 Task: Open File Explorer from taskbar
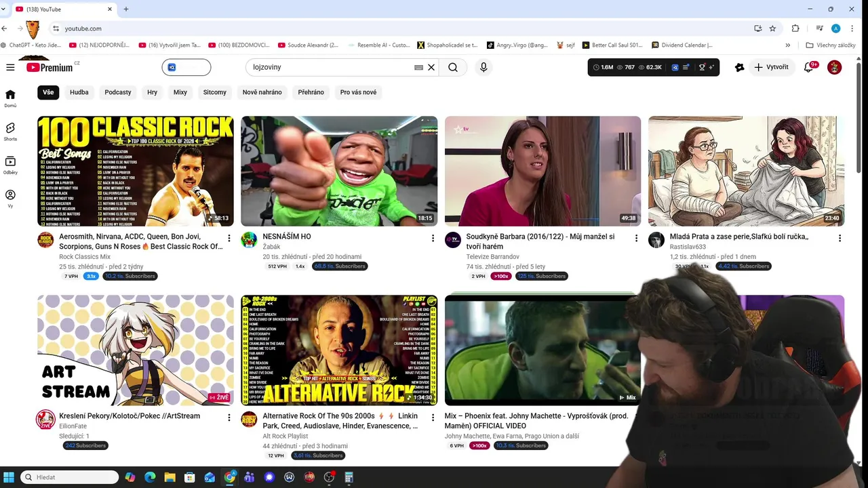click(170, 477)
